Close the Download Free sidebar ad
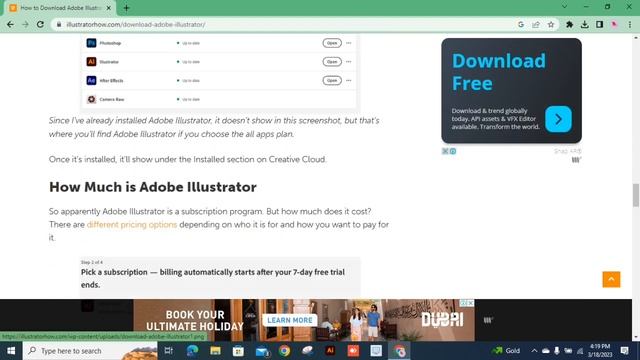 (445, 151)
